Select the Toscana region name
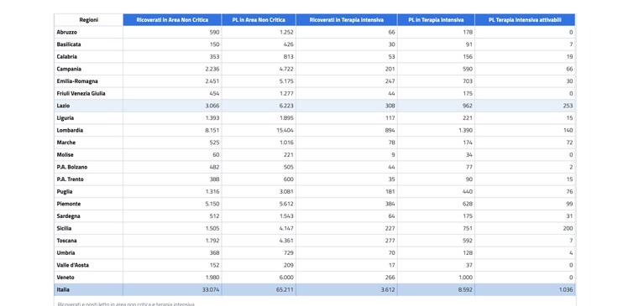The height and width of the screenshot is (306, 644). coord(66,241)
